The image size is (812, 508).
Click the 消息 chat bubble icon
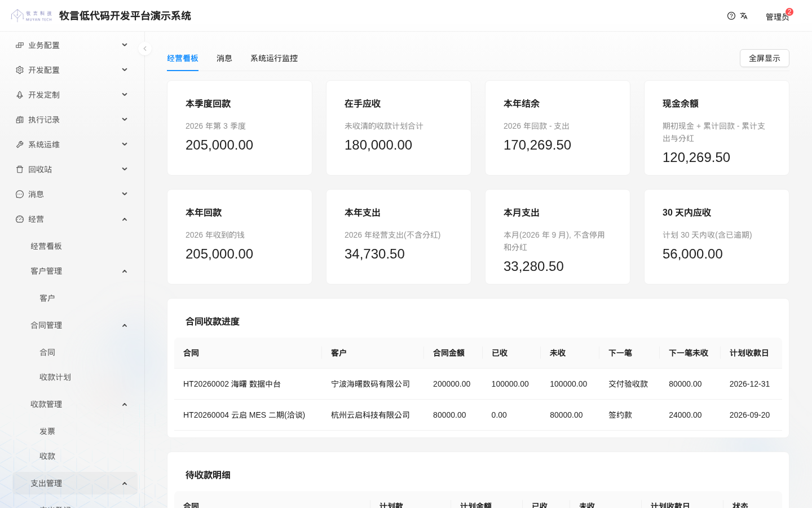click(20, 194)
